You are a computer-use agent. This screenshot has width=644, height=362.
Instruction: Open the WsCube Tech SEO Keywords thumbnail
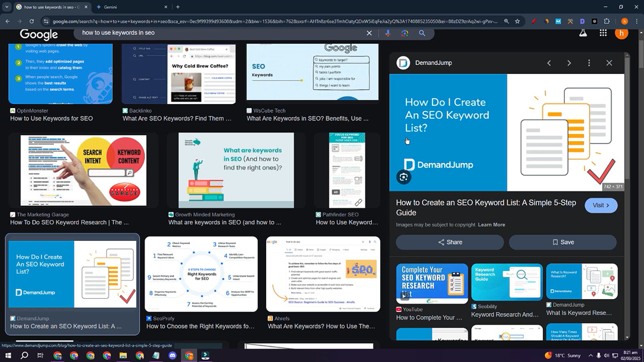coord(312,72)
